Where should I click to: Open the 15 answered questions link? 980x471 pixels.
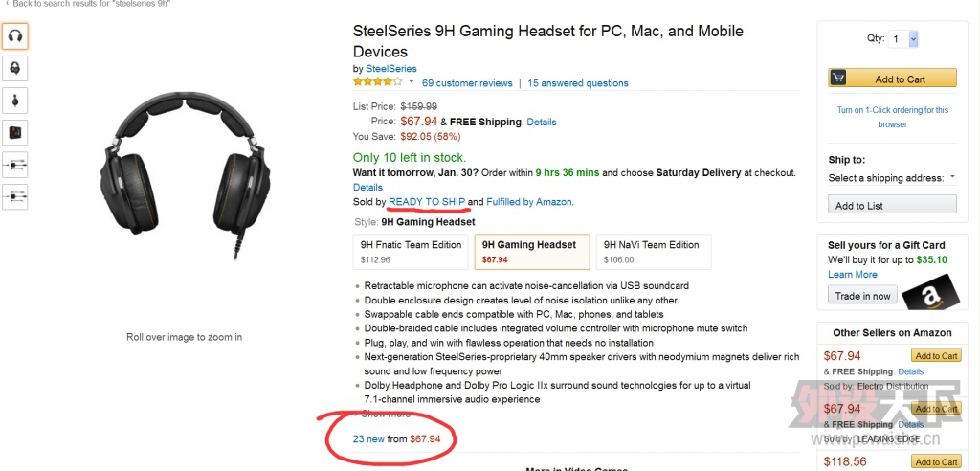[577, 83]
